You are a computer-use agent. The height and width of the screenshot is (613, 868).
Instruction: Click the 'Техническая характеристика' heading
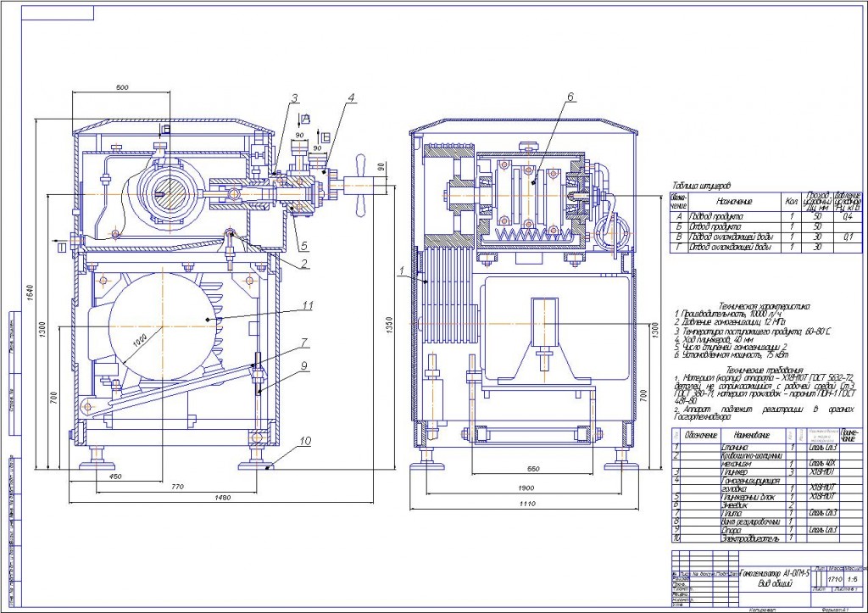click(x=765, y=306)
